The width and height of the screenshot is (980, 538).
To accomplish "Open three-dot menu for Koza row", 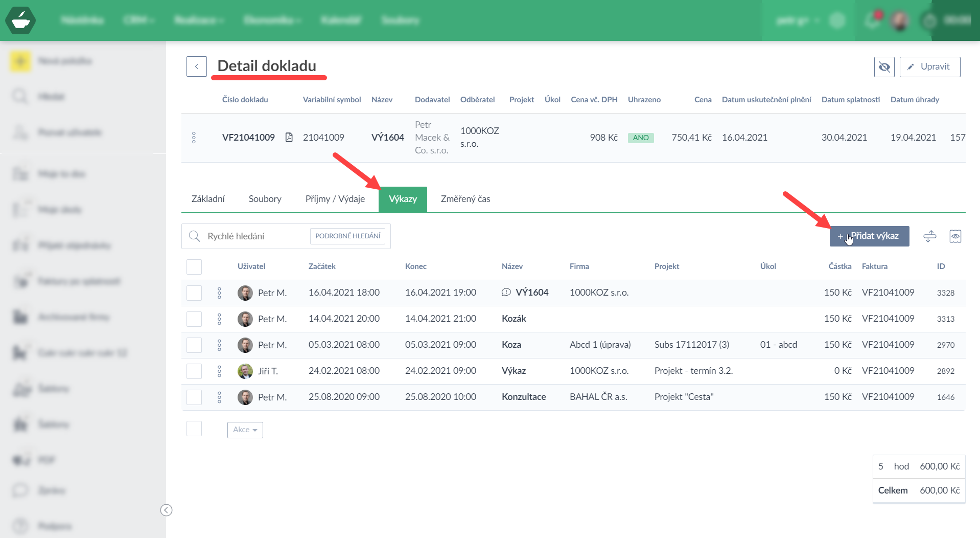I will (219, 345).
